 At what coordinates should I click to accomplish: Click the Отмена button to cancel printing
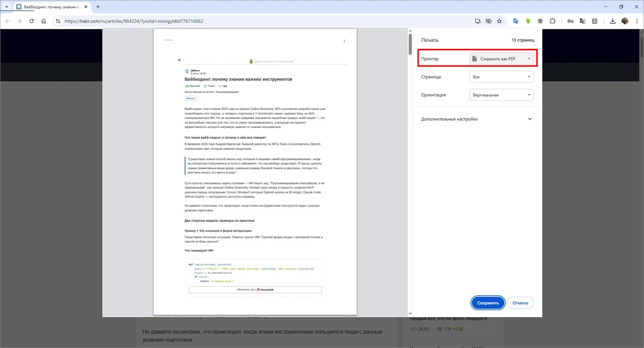520,302
